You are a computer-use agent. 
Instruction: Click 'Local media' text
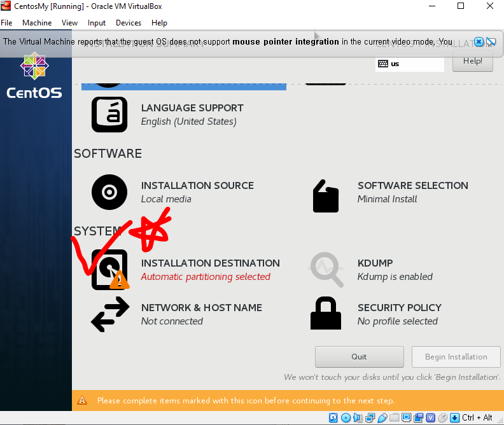point(166,199)
